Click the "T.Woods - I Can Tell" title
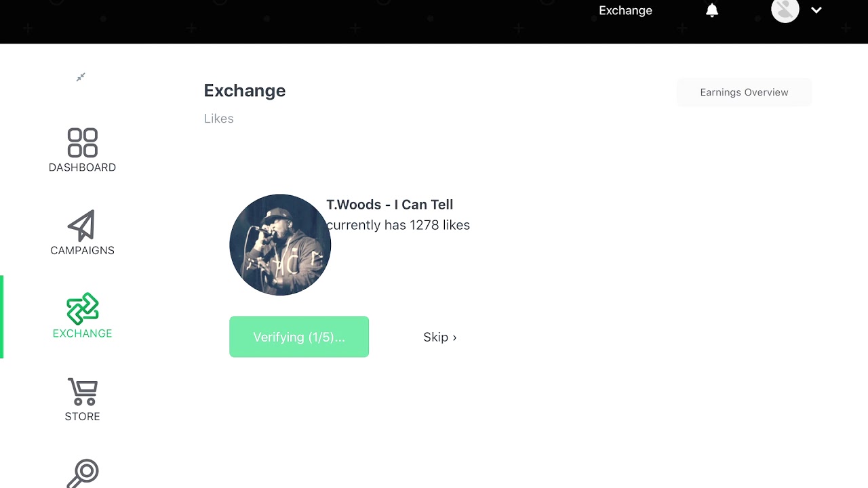Image resolution: width=868 pixels, height=488 pixels. 389,205
